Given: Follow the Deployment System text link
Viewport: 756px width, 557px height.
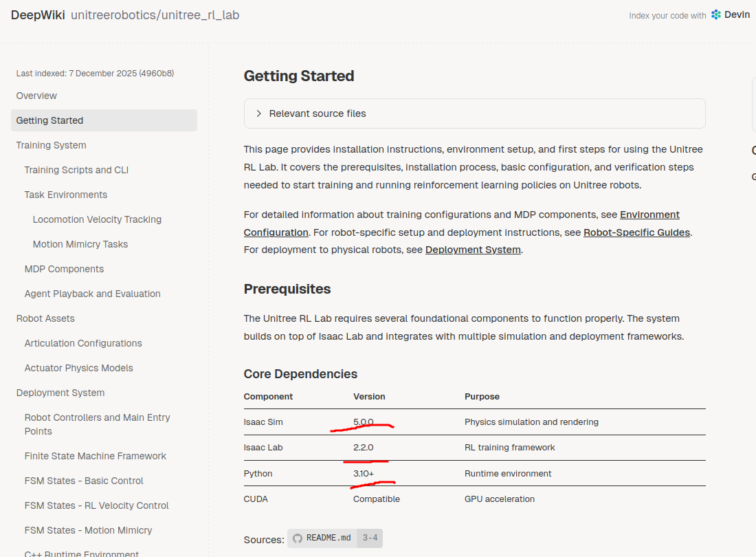Looking at the screenshot, I should (473, 250).
